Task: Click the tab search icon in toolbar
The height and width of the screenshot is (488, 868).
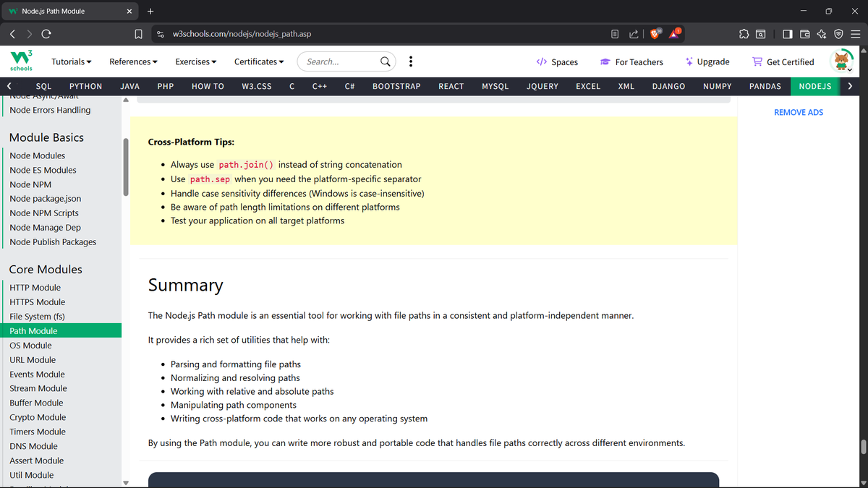Action: 761,33
